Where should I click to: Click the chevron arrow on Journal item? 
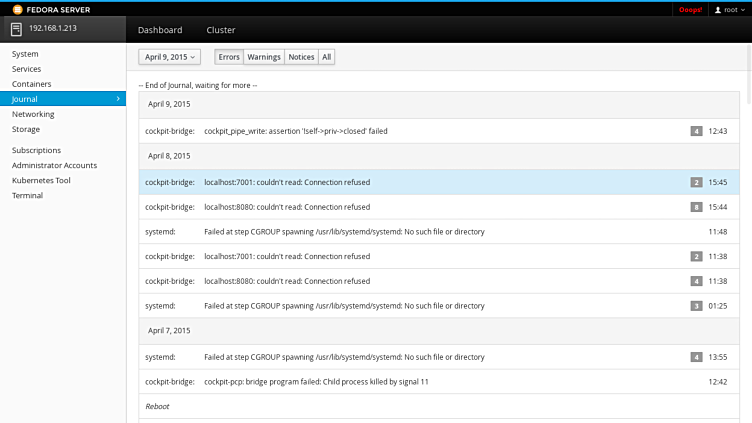tap(118, 99)
